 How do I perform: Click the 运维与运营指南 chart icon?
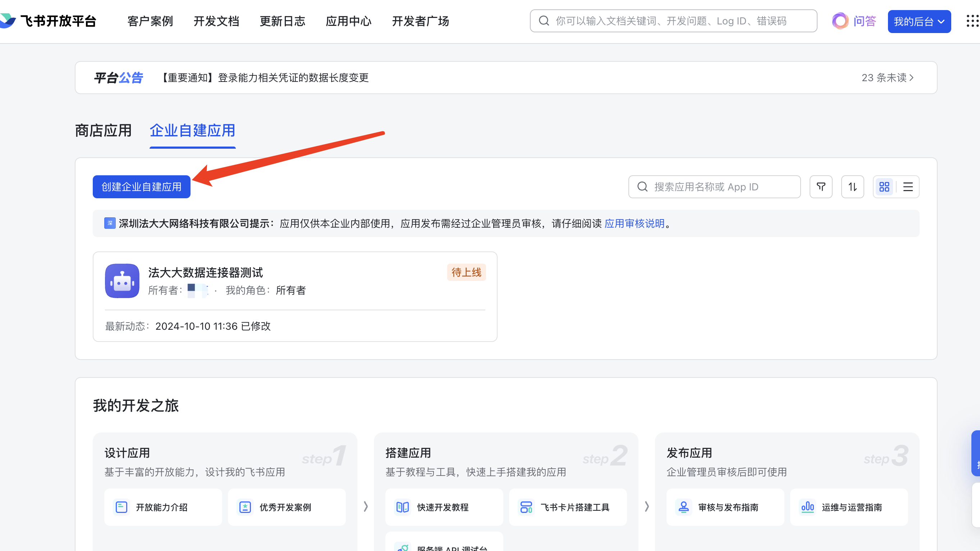[x=807, y=507]
